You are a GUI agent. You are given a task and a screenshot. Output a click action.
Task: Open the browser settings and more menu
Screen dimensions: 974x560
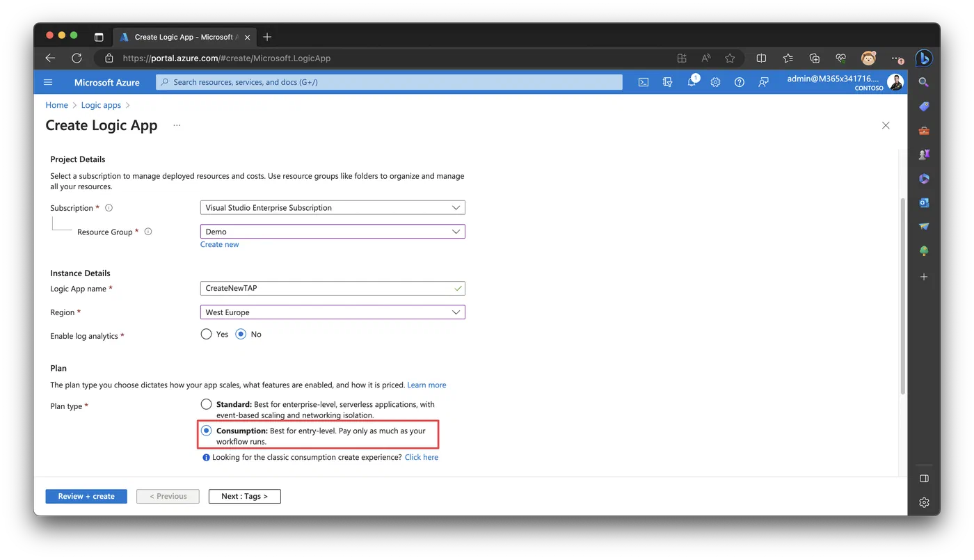click(896, 58)
